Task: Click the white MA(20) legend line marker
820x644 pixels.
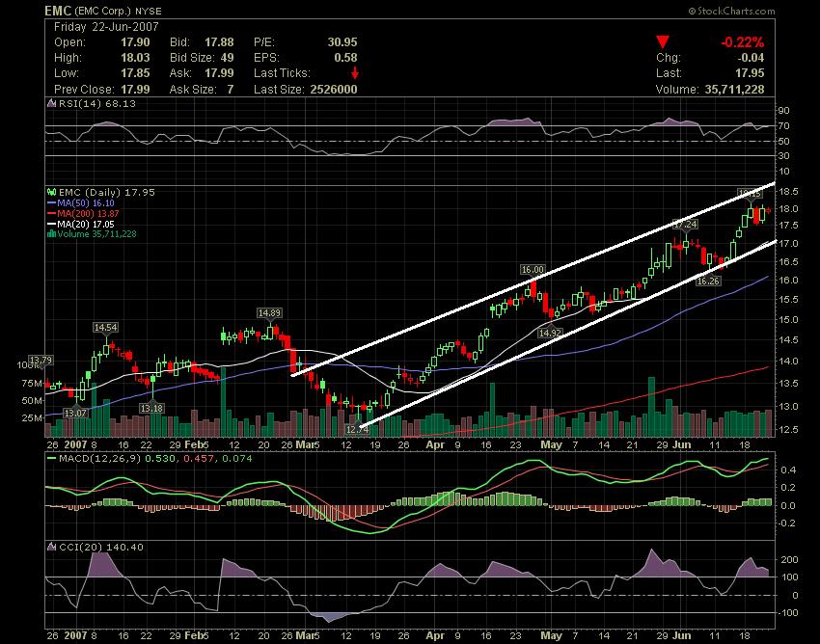Action: pos(51,224)
